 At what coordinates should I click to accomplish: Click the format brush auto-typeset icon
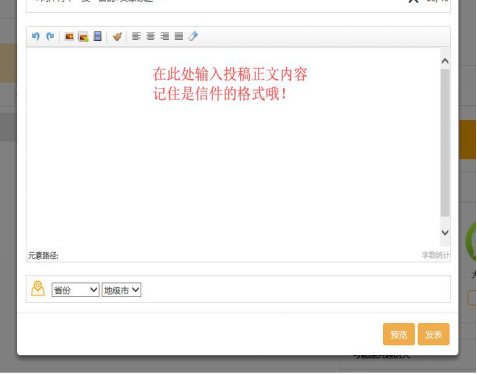point(117,36)
